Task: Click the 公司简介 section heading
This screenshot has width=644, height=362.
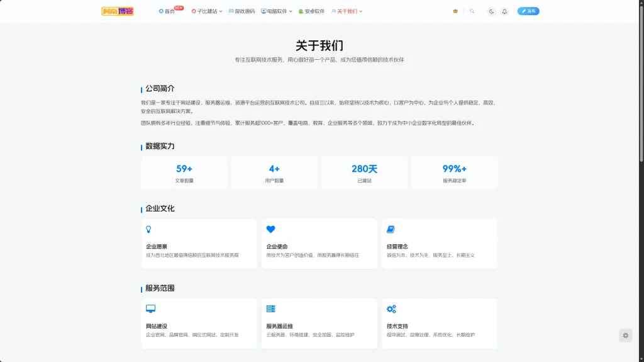Action: click(x=160, y=88)
